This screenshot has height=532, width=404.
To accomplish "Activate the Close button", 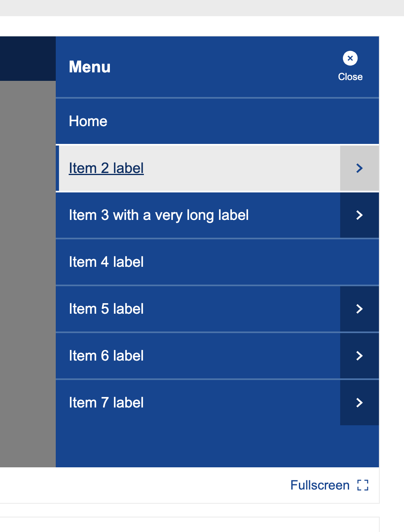I will 350,67.
